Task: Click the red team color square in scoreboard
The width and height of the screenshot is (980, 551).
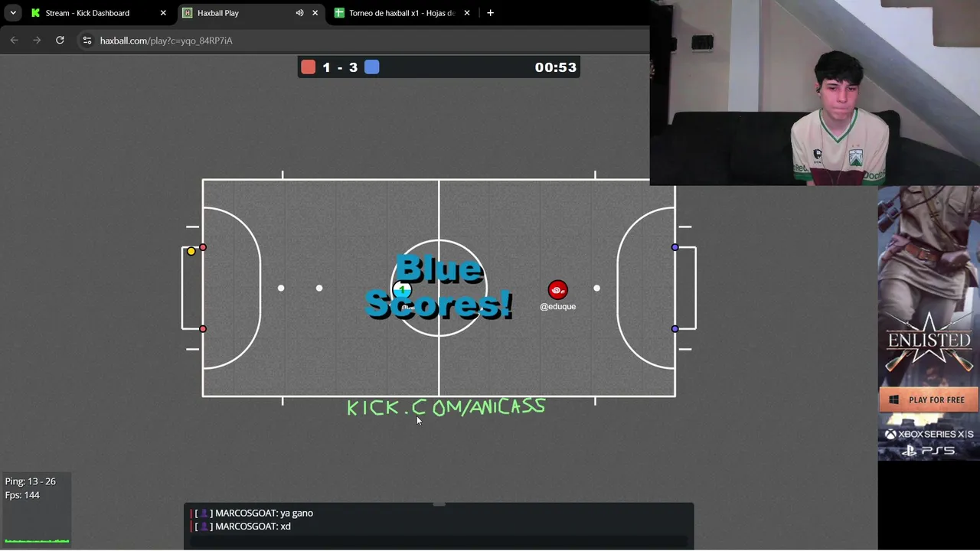Action: click(308, 67)
